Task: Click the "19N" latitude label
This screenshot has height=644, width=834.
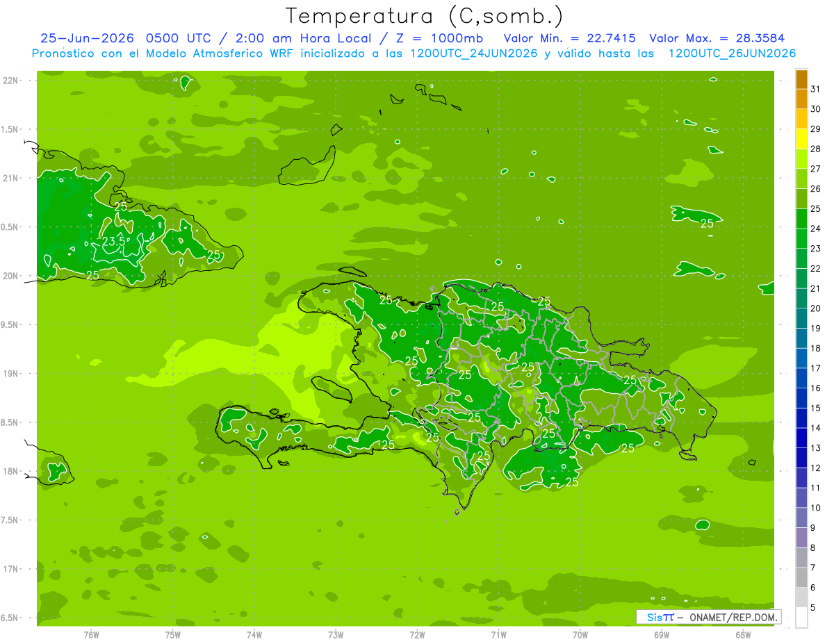Action: (x=11, y=374)
